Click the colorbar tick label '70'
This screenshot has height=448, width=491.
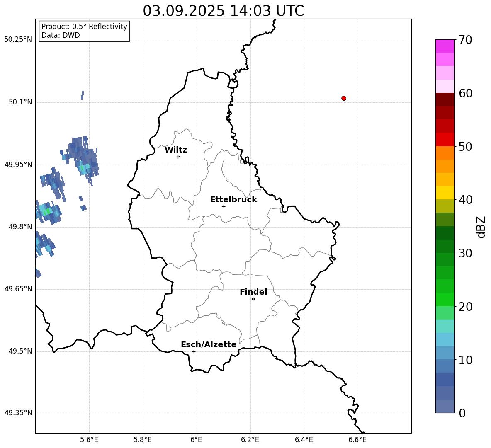coord(465,40)
